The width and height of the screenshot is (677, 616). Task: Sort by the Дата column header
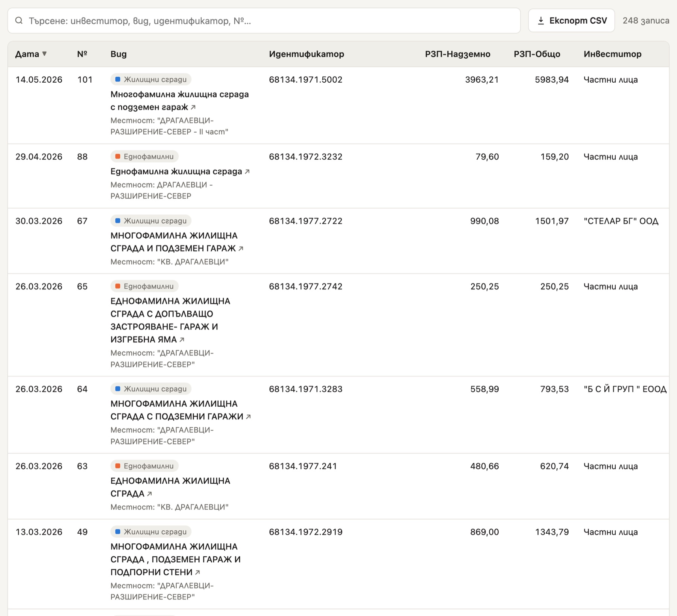click(31, 54)
